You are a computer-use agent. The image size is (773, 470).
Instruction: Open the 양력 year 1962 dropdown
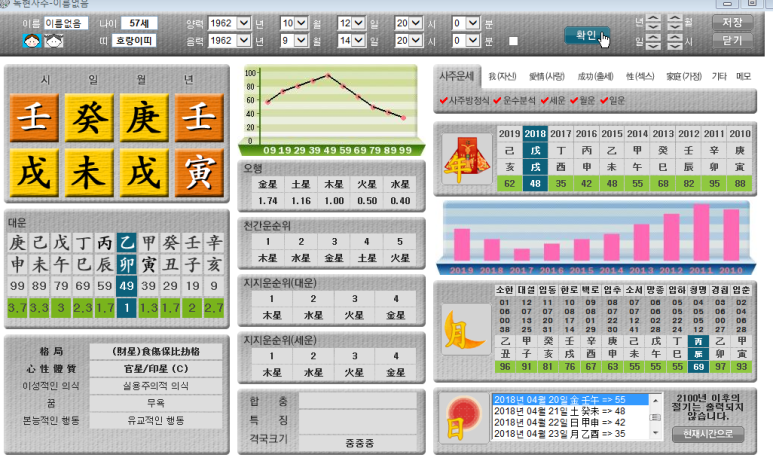(x=244, y=23)
